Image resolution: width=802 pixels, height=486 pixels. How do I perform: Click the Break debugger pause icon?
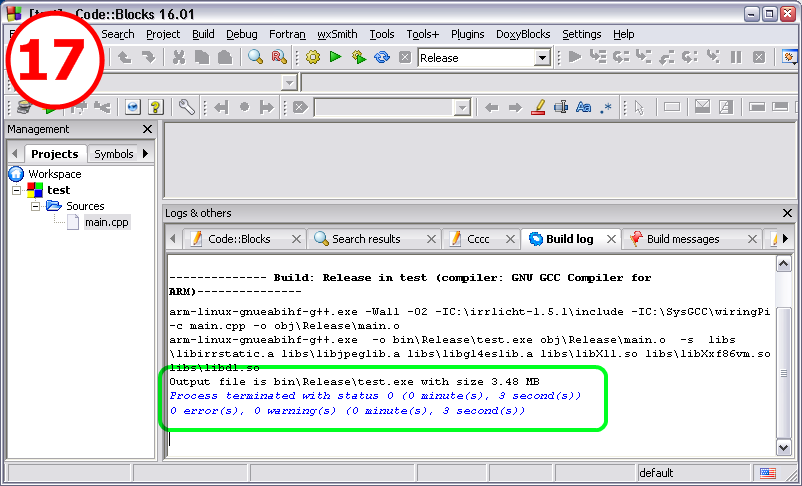736,57
